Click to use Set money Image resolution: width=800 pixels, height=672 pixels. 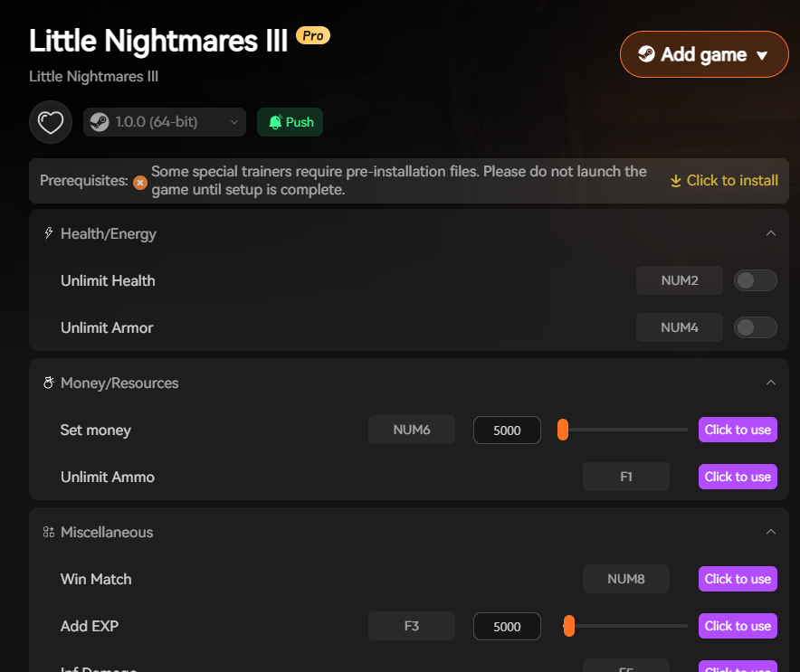[738, 430]
